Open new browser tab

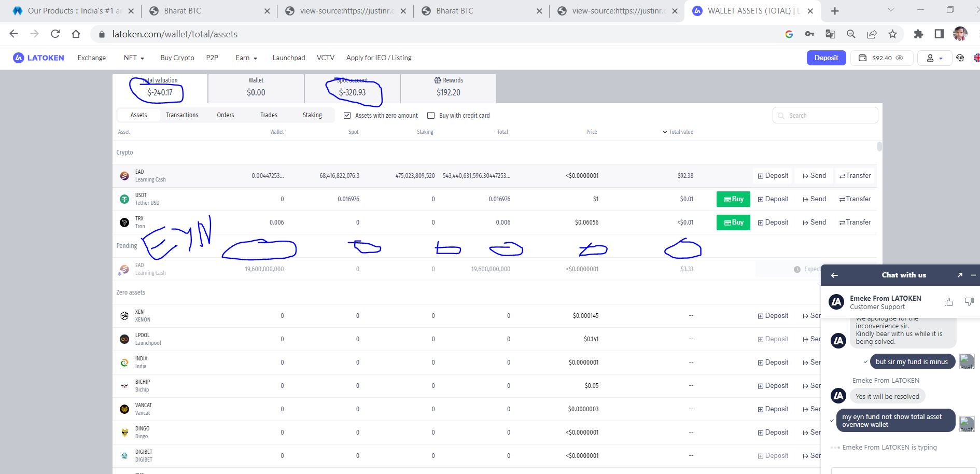(x=835, y=11)
